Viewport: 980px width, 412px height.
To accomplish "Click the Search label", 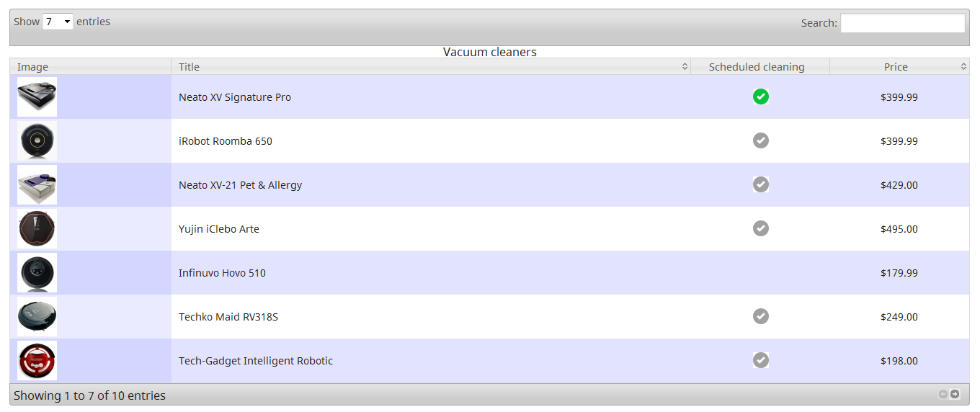I will click(x=819, y=23).
